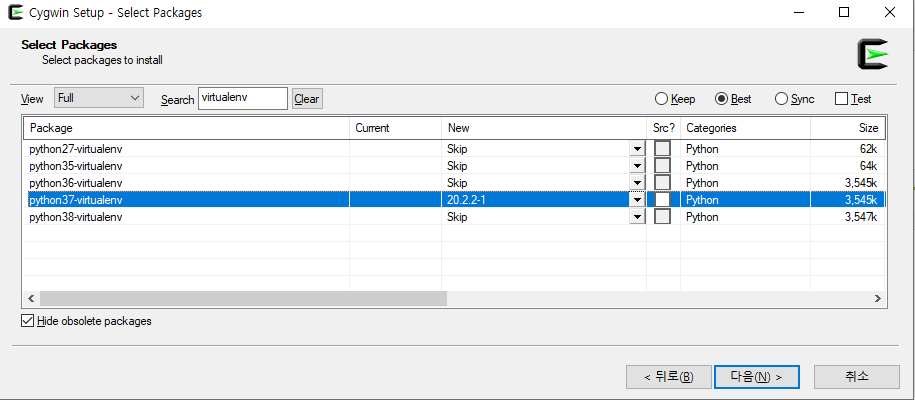
Task: Select the python35-virtualenv row
Action: click(455, 165)
